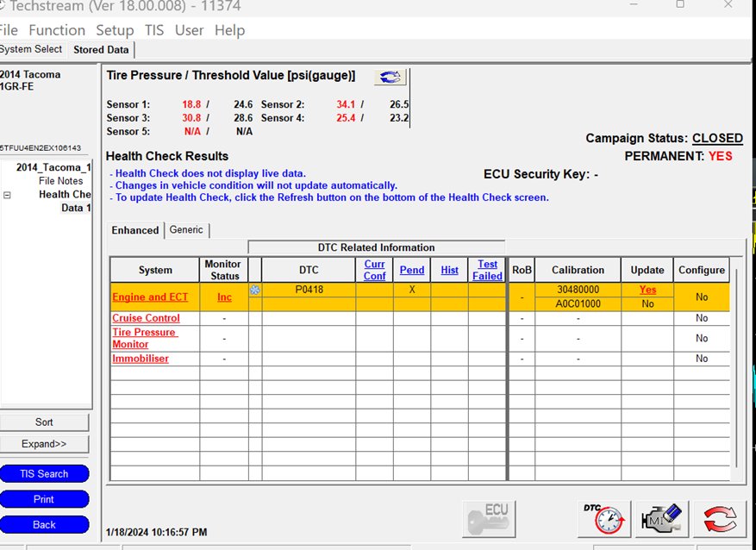Image resolution: width=756 pixels, height=550 pixels.
Task: Click the Print button
Action: pos(44,499)
